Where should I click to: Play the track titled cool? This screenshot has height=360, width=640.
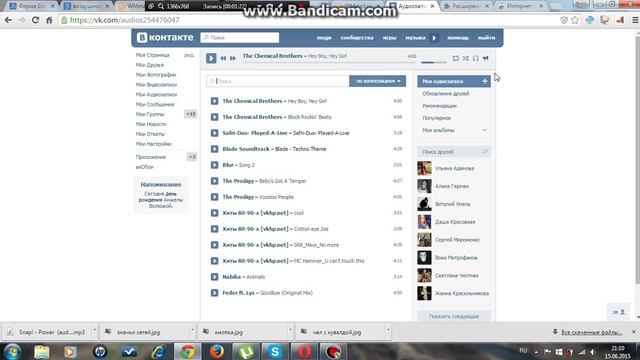[x=214, y=213]
